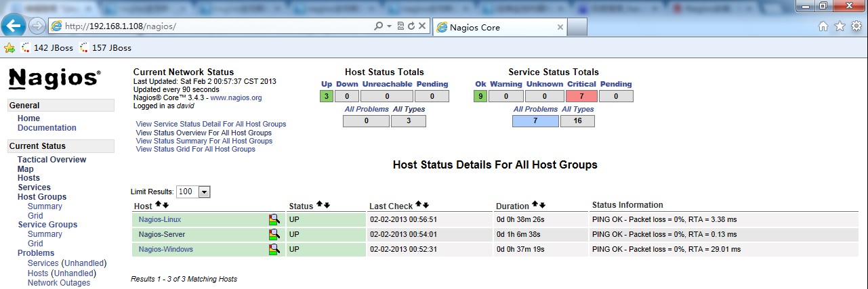This screenshot has height=289, width=868.
Task: Click the red Critical count 7 box
Action: pyautogui.click(x=581, y=96)
